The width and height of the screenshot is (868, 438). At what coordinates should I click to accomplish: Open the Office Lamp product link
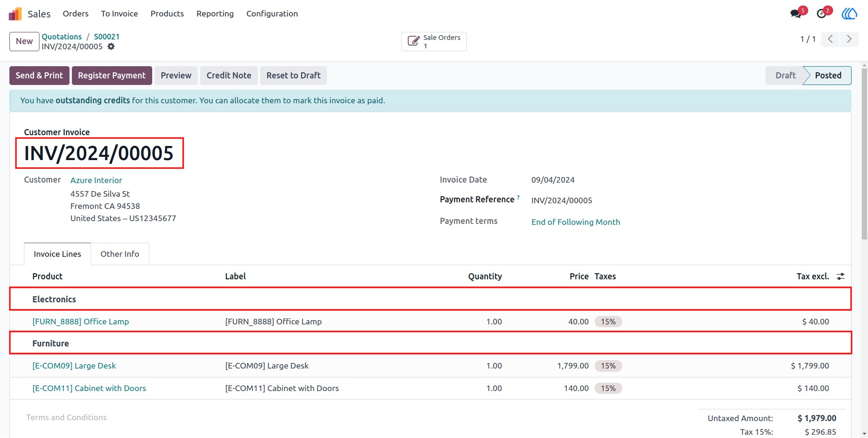click(81, 322)
